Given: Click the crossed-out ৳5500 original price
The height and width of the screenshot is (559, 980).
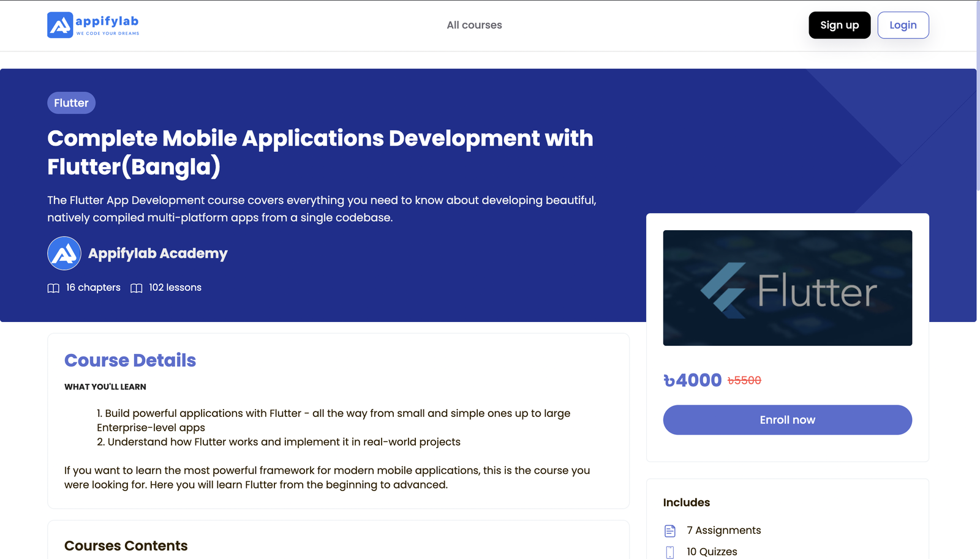Looking at the screenshot, I should [744, 381].
